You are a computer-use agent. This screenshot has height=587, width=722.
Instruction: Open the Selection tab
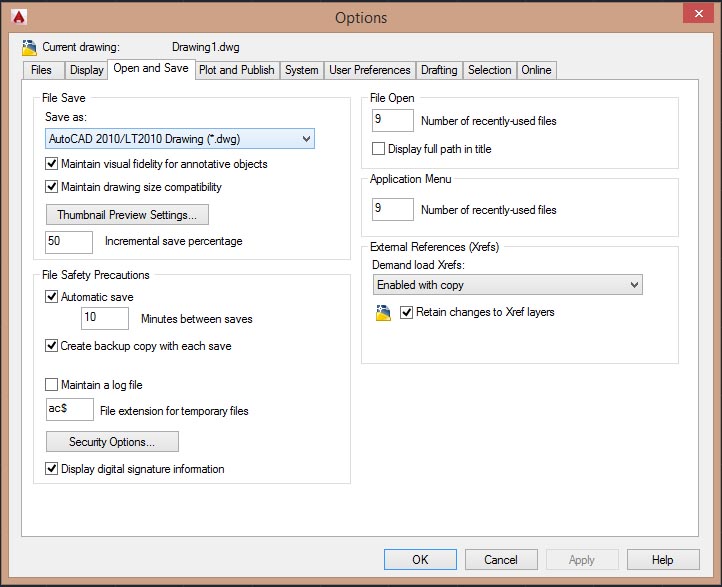coord(489,70)
